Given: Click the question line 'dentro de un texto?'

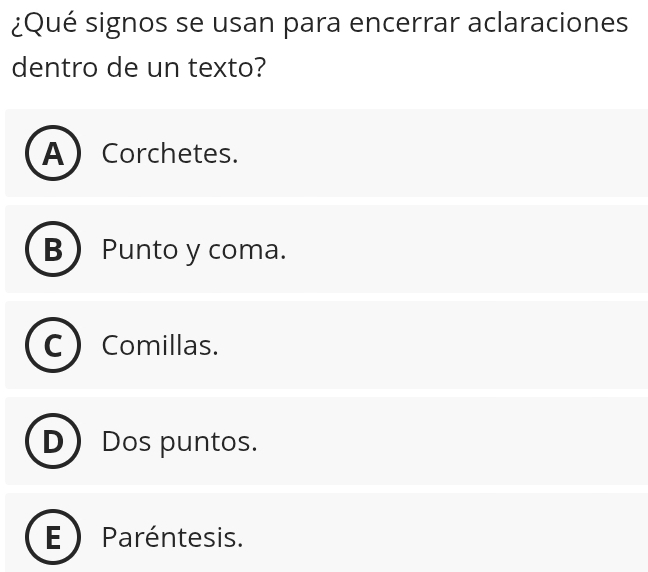Looking at the screenshot, I should (139, 67).
